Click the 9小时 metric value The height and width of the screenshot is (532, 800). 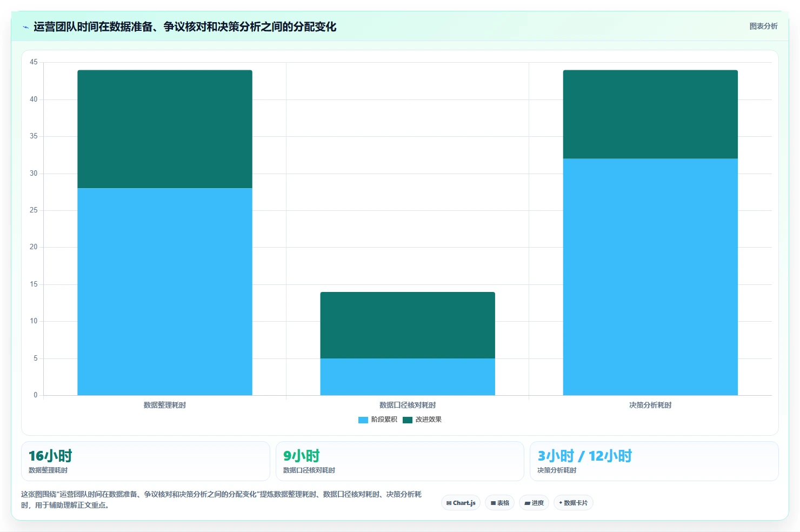[302, 456]
